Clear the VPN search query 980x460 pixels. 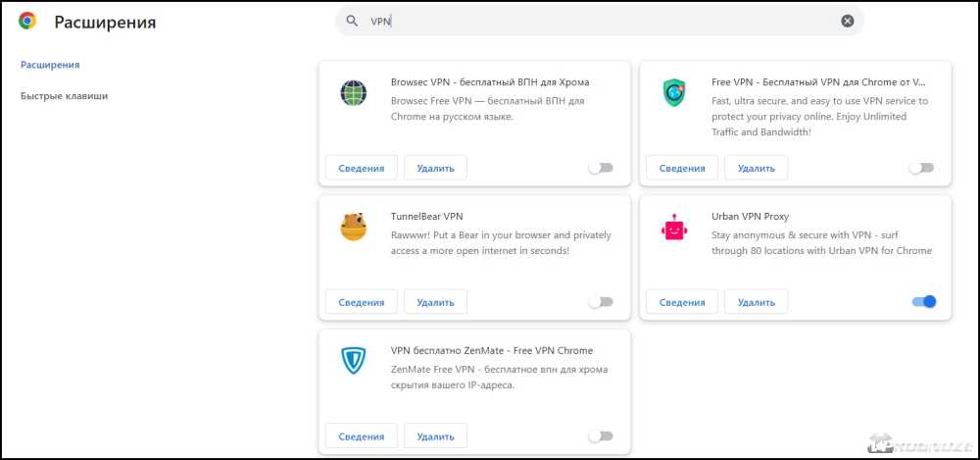(x=847, y=22)
